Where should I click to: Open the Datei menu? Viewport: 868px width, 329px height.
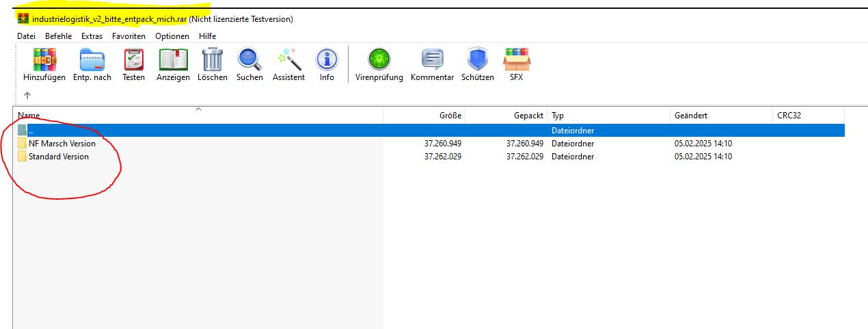point(26,36)
